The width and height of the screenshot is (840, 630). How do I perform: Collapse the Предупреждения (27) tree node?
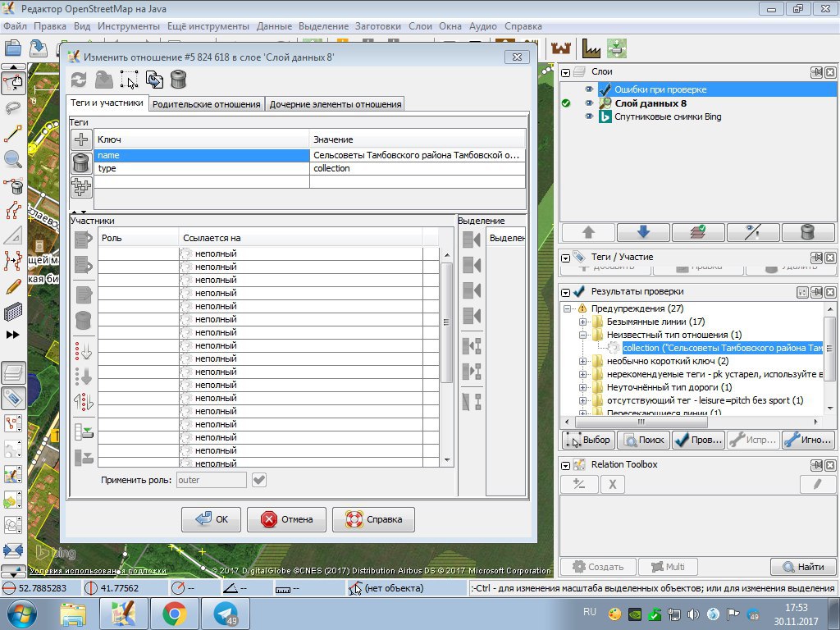point(568,308)
